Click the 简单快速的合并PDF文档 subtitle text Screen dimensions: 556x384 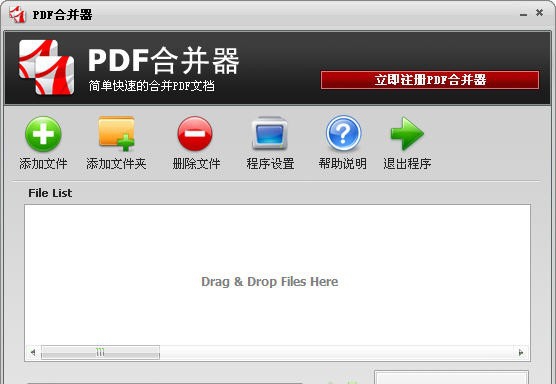pos(151,86)
